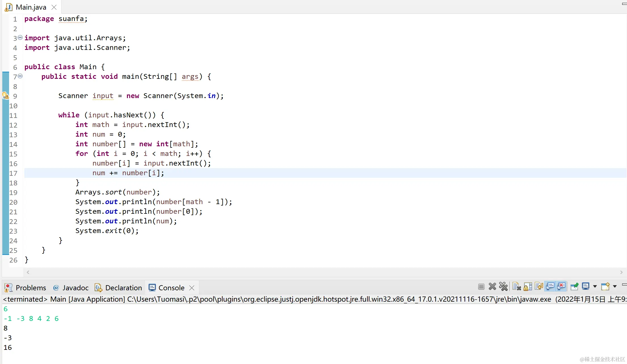The height and width of the screenshot is (364, 627).
Task: Collapse the import block at line 3
Action: (x=20, y=37)
